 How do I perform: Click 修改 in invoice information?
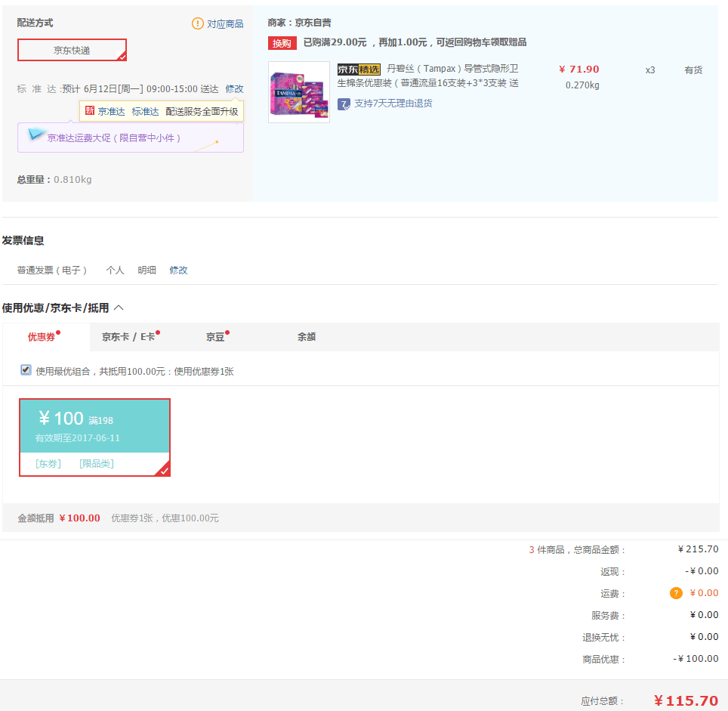(x=178, y=270)
